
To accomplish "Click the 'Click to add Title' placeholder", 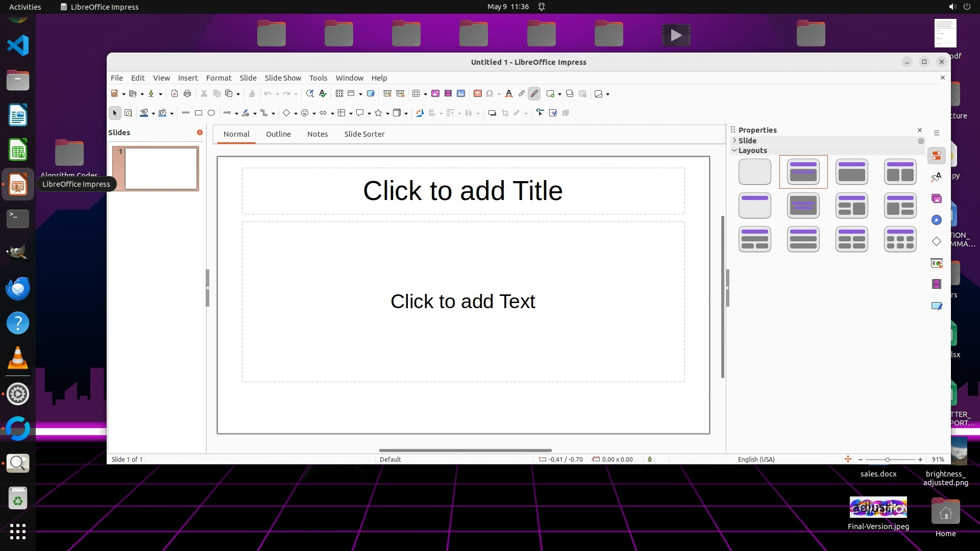I will (462, 191).
